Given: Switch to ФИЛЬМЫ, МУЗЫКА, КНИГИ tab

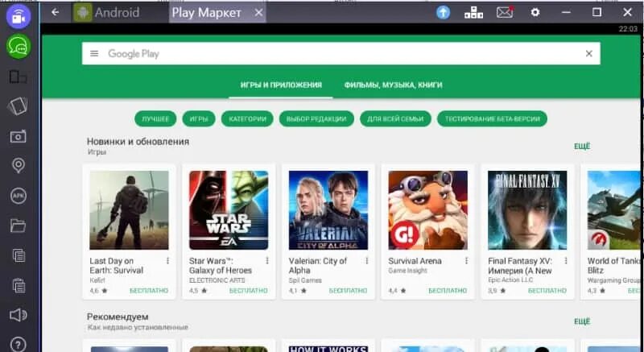Looking at the screenshot, I should [393, 85].
